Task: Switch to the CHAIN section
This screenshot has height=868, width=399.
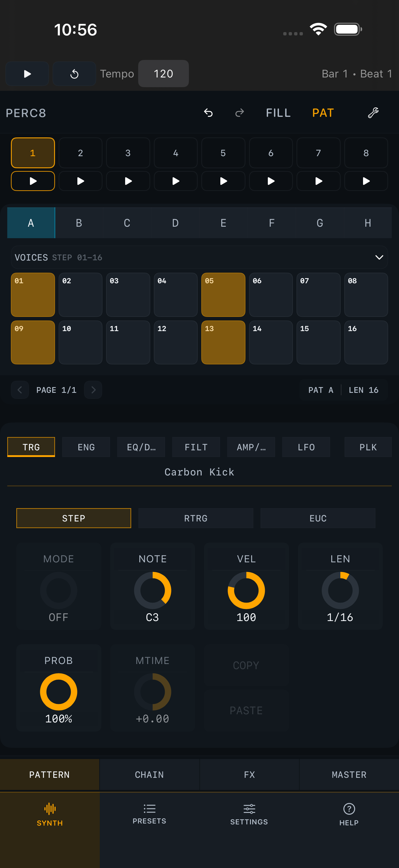Action: coord(149,775)
